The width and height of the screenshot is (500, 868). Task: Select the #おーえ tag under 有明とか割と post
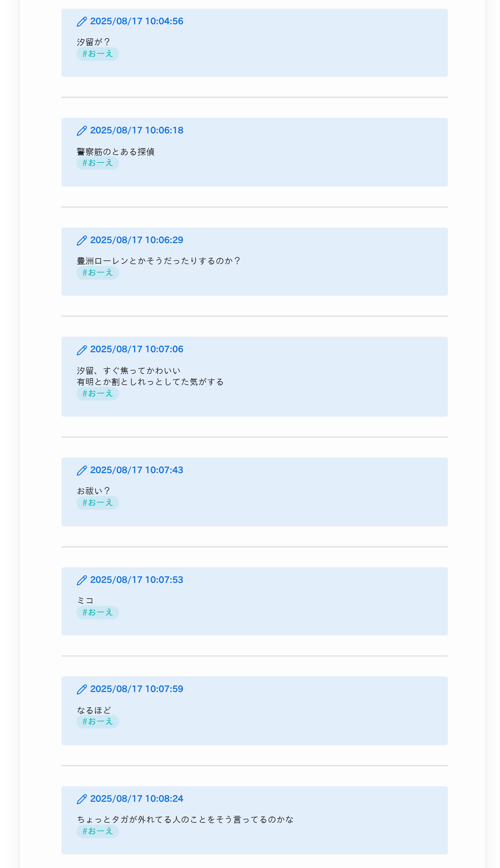coord(97,394)
